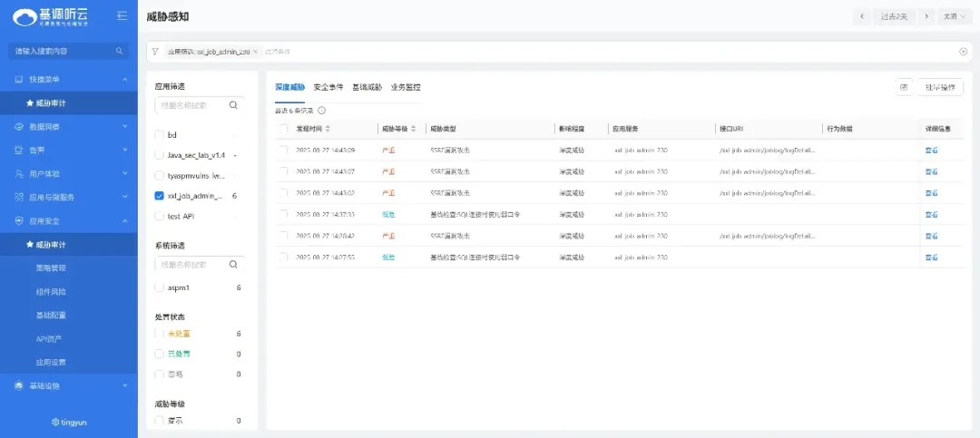Go to the previous time range arrow
This screenshot has width=980, height=438.
pos(861,16)
